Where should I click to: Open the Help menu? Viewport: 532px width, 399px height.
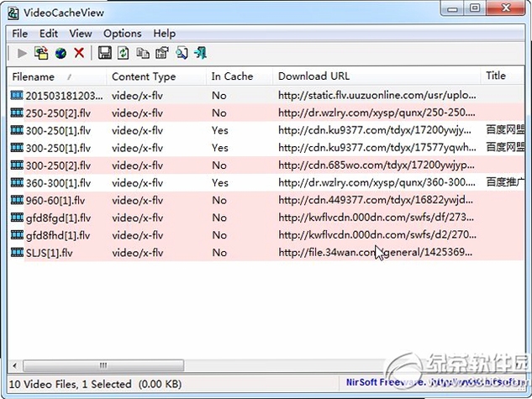165,34
